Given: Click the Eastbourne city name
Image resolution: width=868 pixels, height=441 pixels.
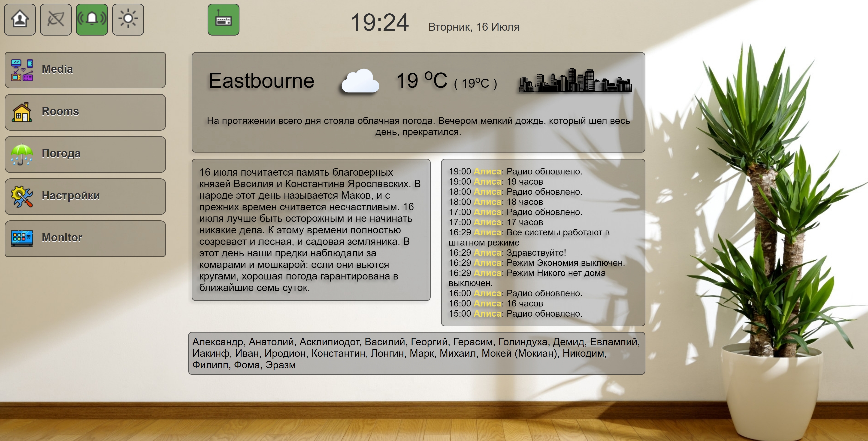Looking at the screenshot, I should click(x=261, y=81).
